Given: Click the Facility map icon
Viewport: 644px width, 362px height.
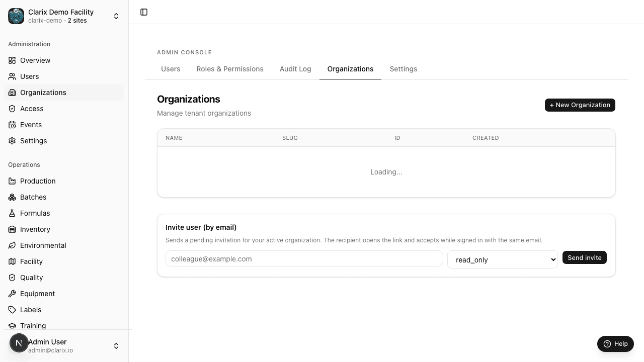Looking at the screenshot, I should click(x=12, y=261).
